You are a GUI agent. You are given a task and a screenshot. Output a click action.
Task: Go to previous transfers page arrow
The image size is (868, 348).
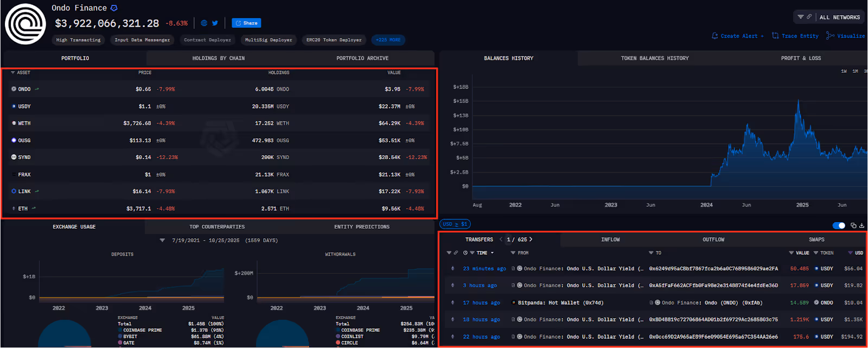coord(501,239)
